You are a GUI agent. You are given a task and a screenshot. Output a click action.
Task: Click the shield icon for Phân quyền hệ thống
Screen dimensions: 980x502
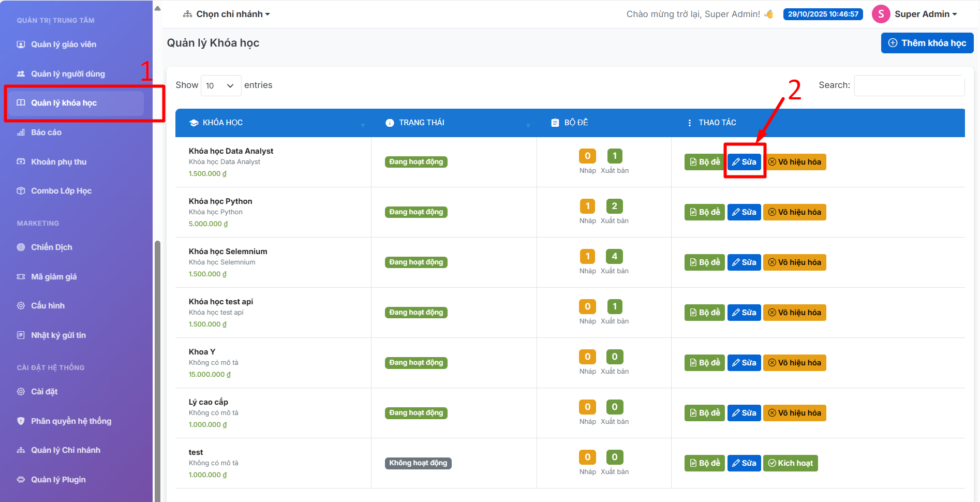(x=21, y=421)
